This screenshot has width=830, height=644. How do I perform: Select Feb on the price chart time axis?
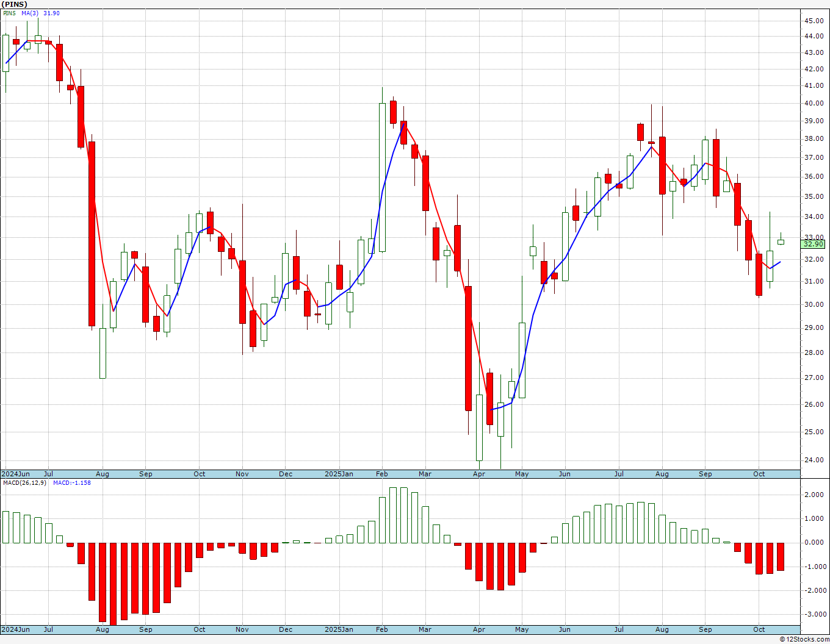(x=382, y=474)
